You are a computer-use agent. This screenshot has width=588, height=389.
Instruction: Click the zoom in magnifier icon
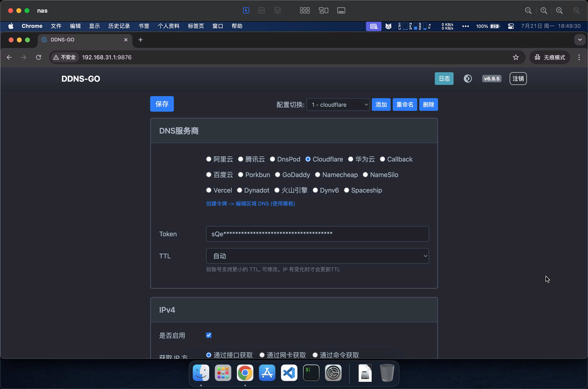click(x=559, y=11)
